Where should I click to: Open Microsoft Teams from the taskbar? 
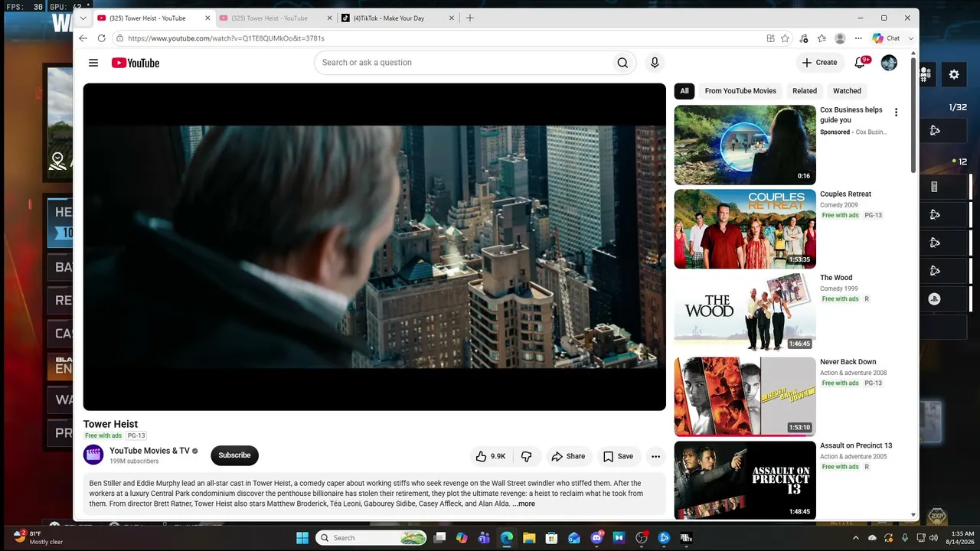(484, 538)
